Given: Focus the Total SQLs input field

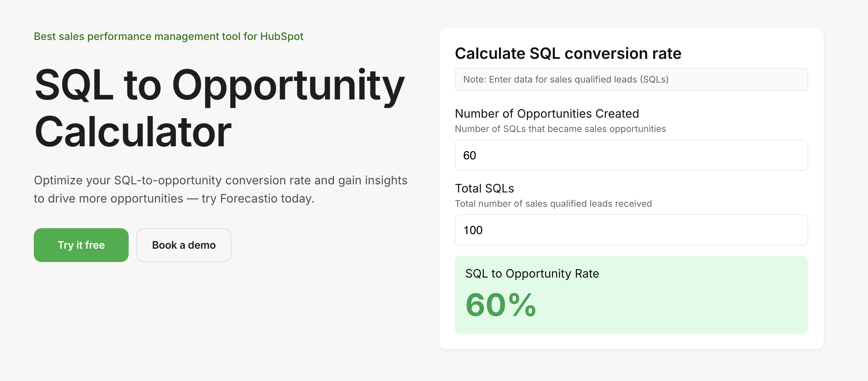Looking at the screenshot, I should [631, 230].
